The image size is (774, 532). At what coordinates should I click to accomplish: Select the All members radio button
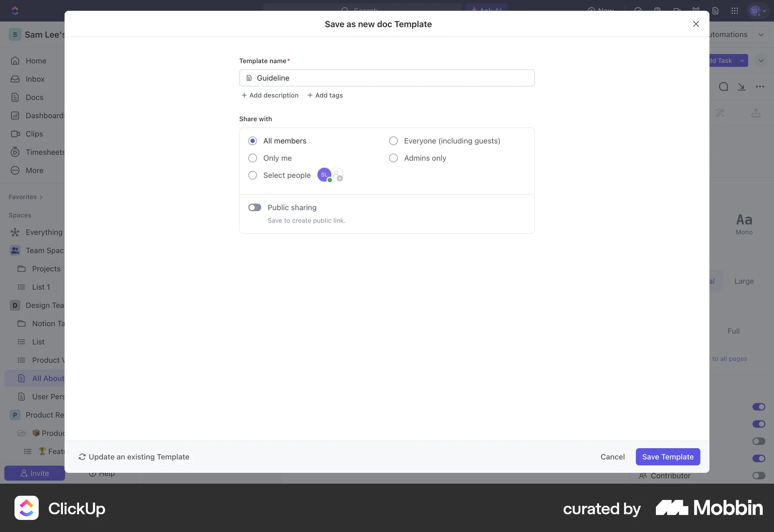click(253, 141)
